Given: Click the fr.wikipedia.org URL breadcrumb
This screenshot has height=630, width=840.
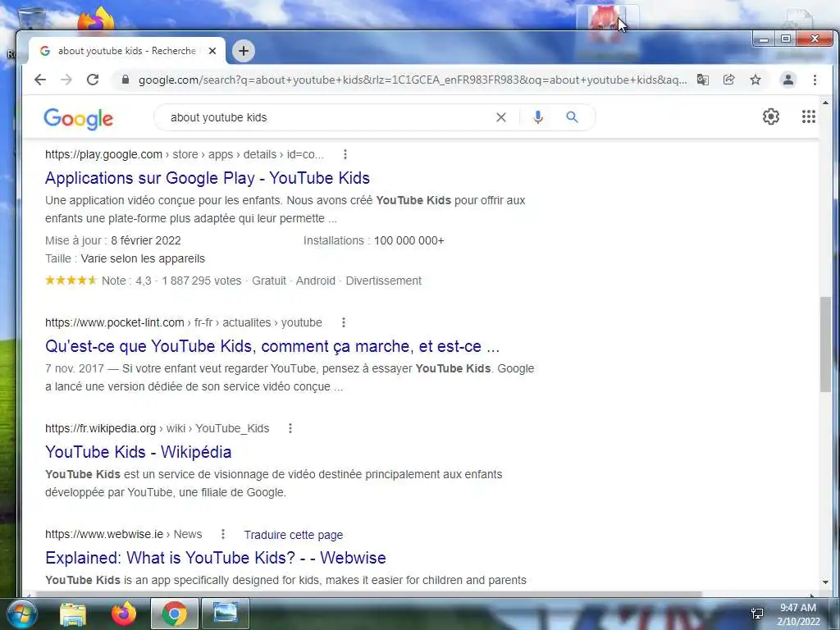Looking at the screenshot, I should (x=157, y=428).
